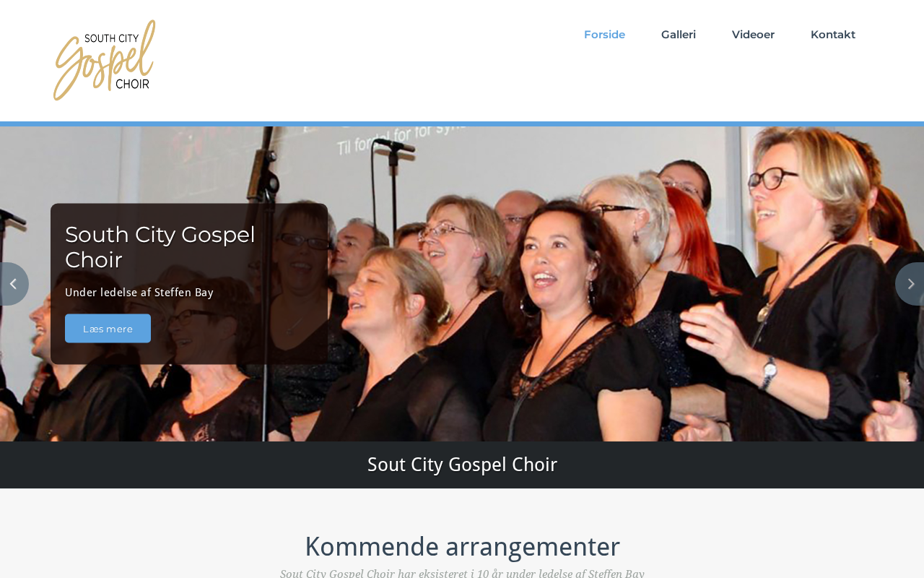924x578 pixels.
Task: Click the Læs mere button
Action: pos(108,329)
